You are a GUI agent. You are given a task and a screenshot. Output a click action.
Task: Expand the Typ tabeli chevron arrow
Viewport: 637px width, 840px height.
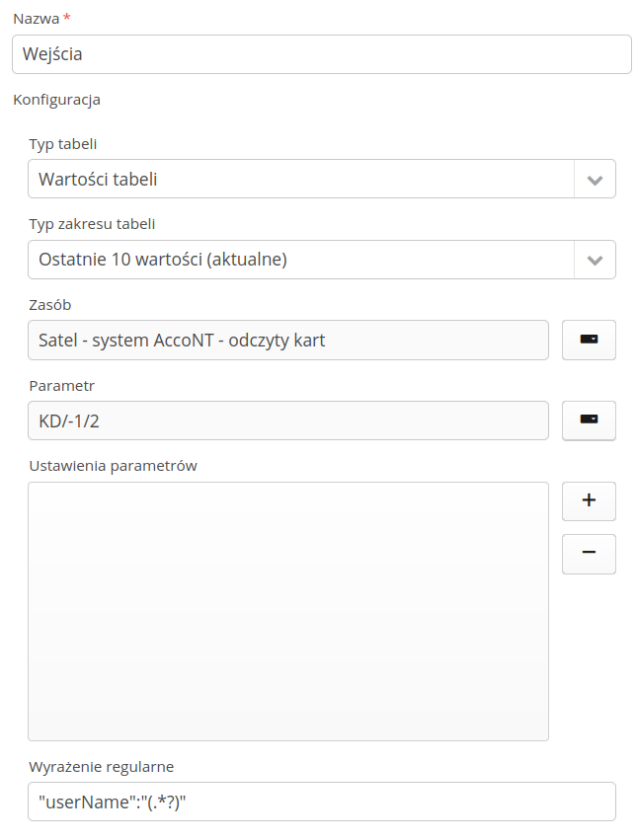pos(595,180)
